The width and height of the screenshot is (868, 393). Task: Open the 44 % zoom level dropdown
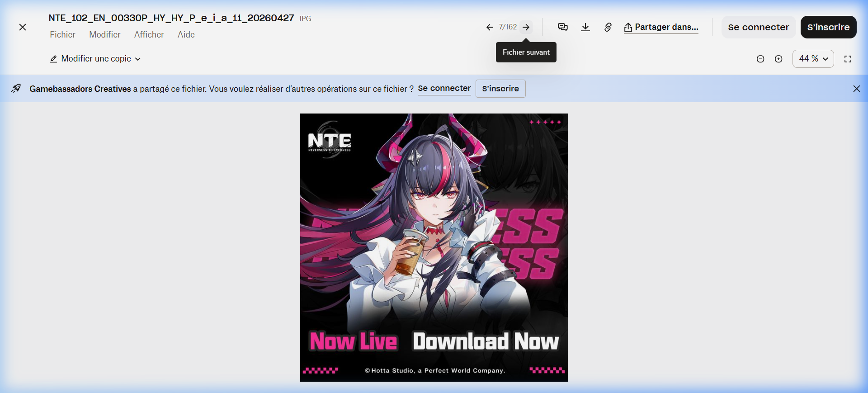(x=813, y=59)
